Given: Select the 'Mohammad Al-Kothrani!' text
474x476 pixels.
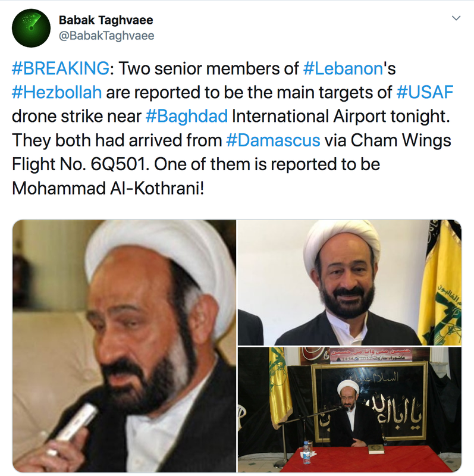Looking at the screenshot, I should [108, 188].
